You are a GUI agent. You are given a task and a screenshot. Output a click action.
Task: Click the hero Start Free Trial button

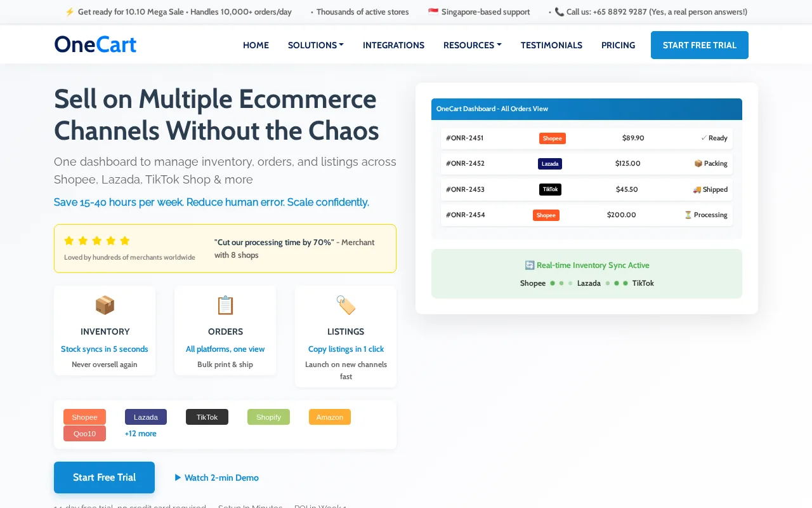pyautogui.click(x=104, y=478)
